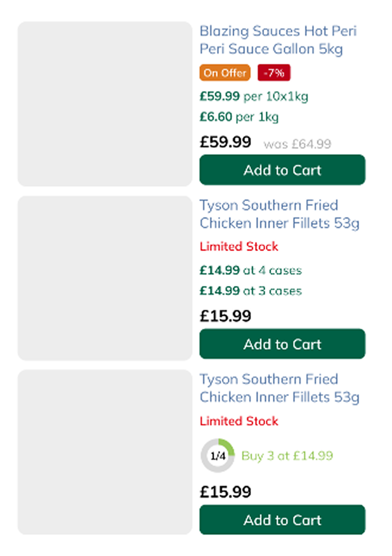Select the £59.99 per 10x1kg price line

[253, 96]
